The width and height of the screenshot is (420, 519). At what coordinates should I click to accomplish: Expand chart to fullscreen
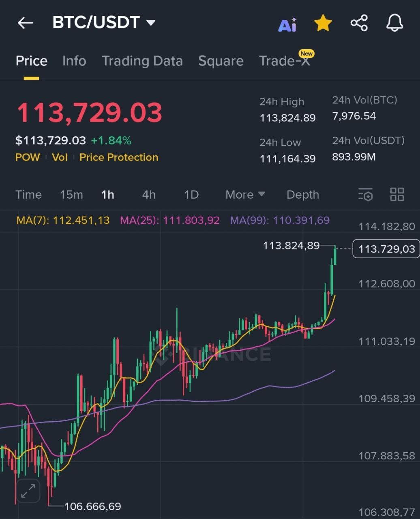point(28,491)
